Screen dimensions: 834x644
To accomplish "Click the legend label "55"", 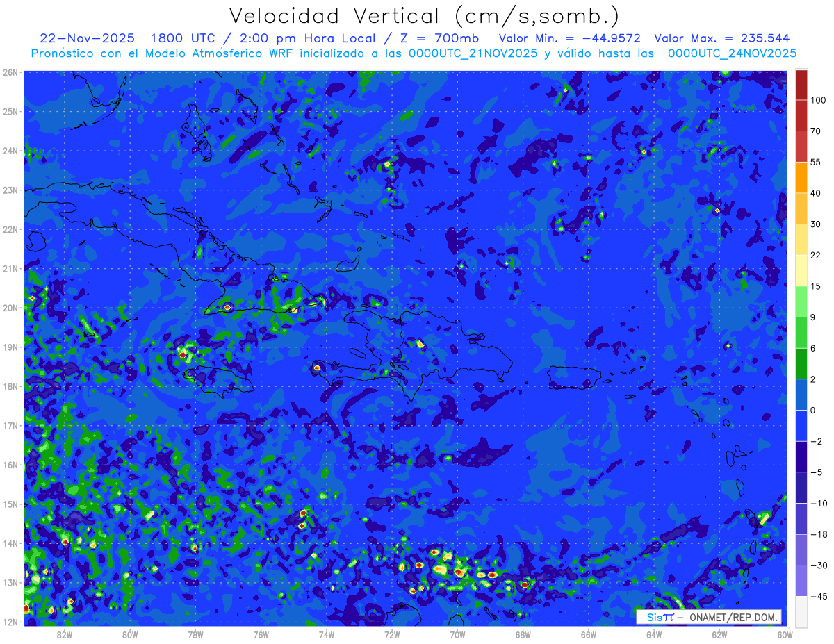I will tap(815, 162).
